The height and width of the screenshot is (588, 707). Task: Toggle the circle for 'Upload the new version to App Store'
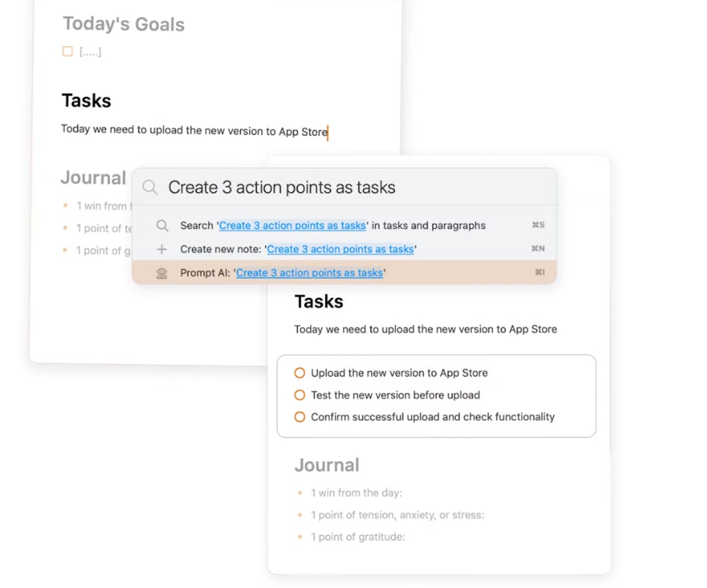point(299,373)
